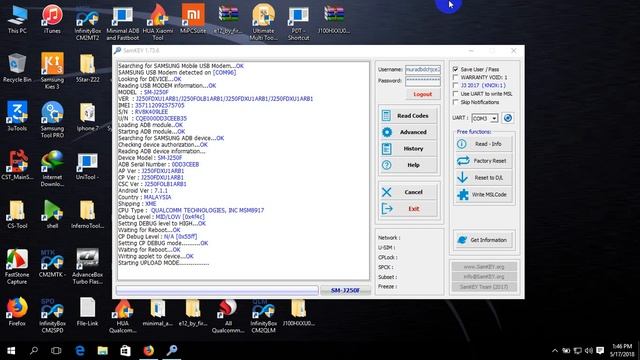This screenshot has height=360, width=640.
Task: Open File Explorer from taskbar
Action: 102,351
